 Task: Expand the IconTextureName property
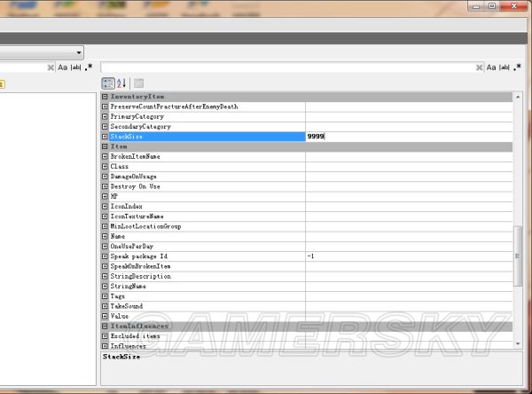coord(105,216)
